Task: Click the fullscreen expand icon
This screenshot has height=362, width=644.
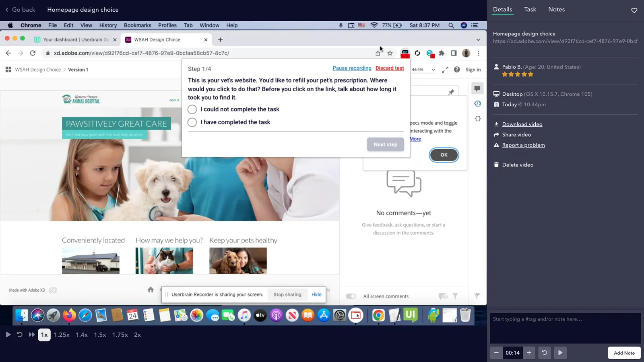Action: click(445, 70)
